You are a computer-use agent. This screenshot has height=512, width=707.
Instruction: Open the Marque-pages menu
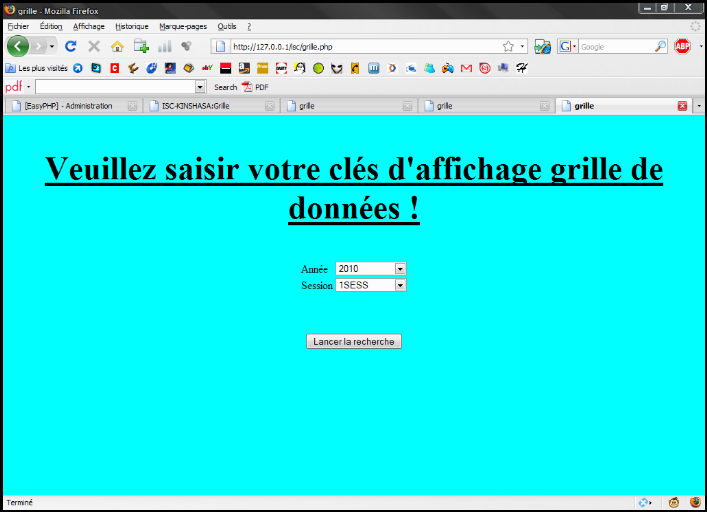click(x=183, y=26)
